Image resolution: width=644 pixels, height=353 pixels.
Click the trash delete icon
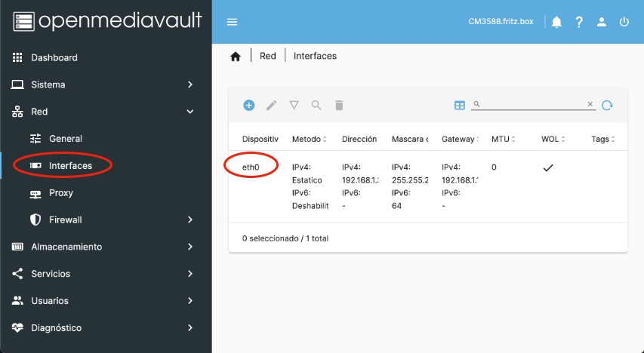tap(339, 106)
